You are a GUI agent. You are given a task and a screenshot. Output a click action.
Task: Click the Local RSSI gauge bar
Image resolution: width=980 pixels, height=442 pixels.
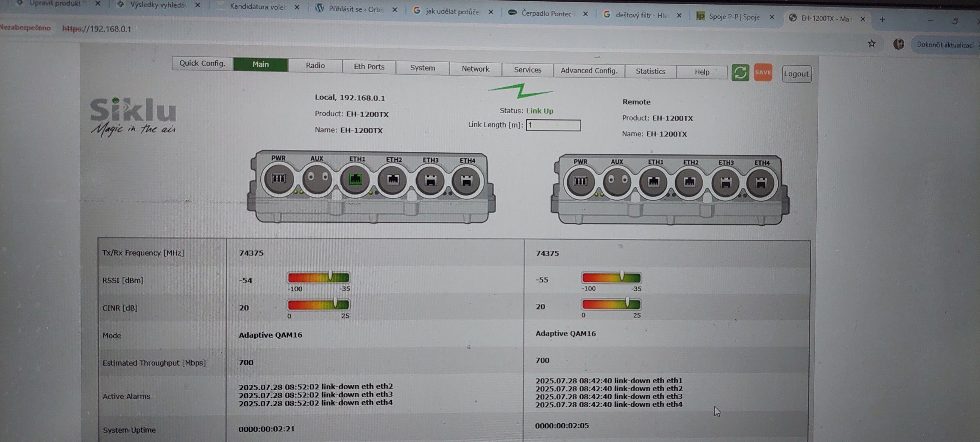point(318,278)
